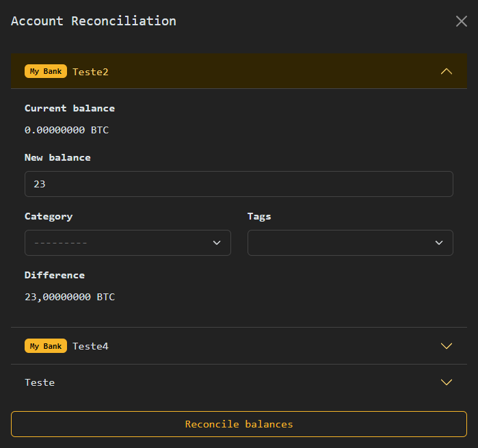Open the Tags select box
The height and width of the screenshot is (448, 478).
pos(342,243)
